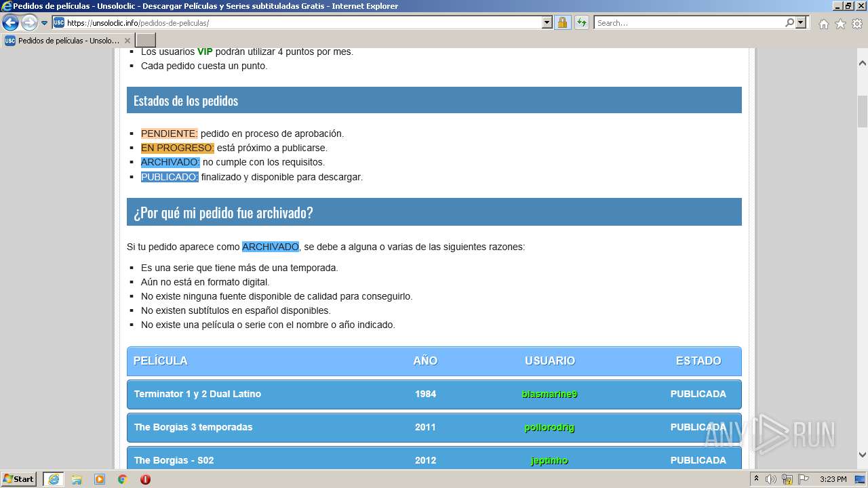The image size is (868, 488).
Task: Click the year 2012 cell
Action: 426,460
